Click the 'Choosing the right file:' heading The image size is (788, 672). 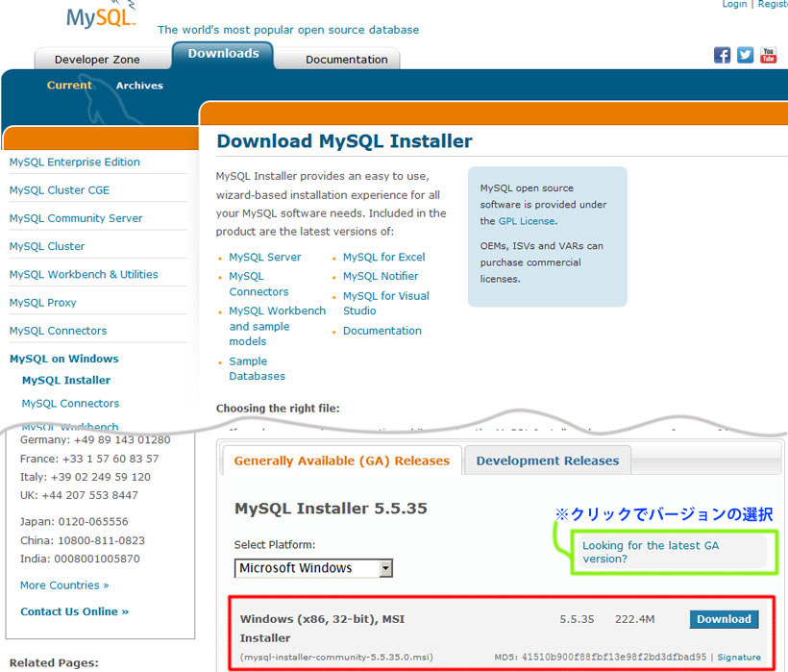[278, 409]
